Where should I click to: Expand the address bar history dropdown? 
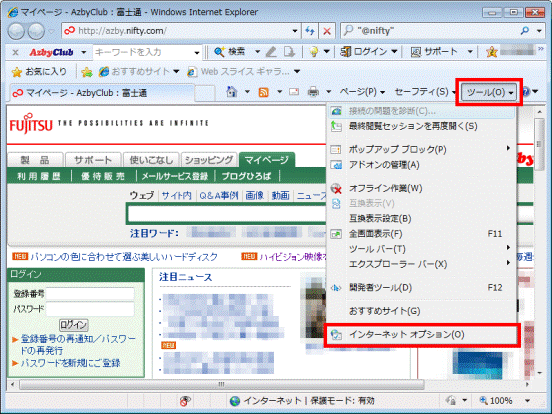click(x=295, y=31)
